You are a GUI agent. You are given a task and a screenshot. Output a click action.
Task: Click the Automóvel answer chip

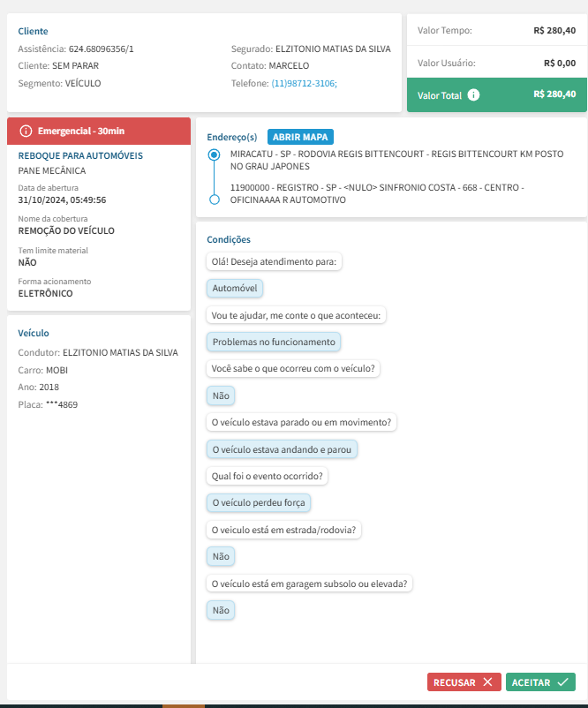[235, 288]
